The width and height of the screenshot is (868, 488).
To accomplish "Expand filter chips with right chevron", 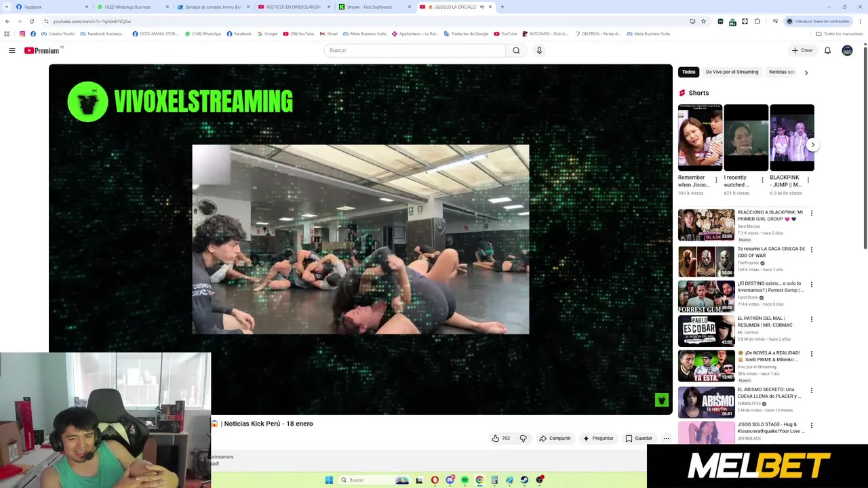I will (806, 72).
